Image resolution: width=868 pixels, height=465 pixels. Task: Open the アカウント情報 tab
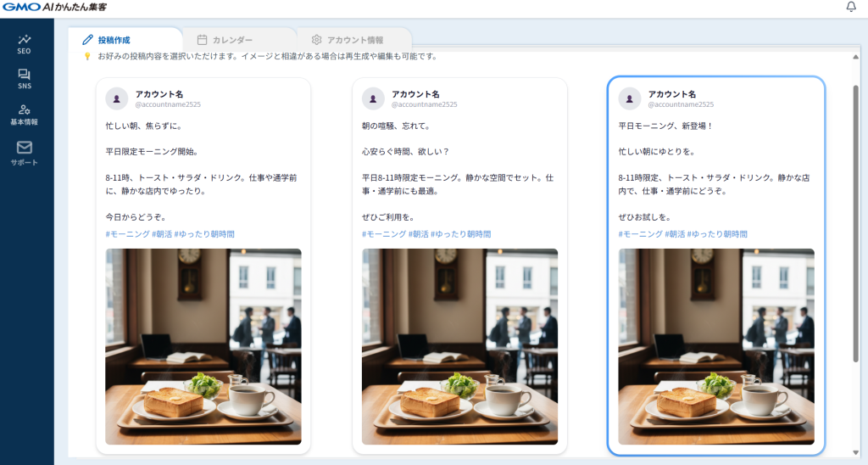(x=348, y=40)
